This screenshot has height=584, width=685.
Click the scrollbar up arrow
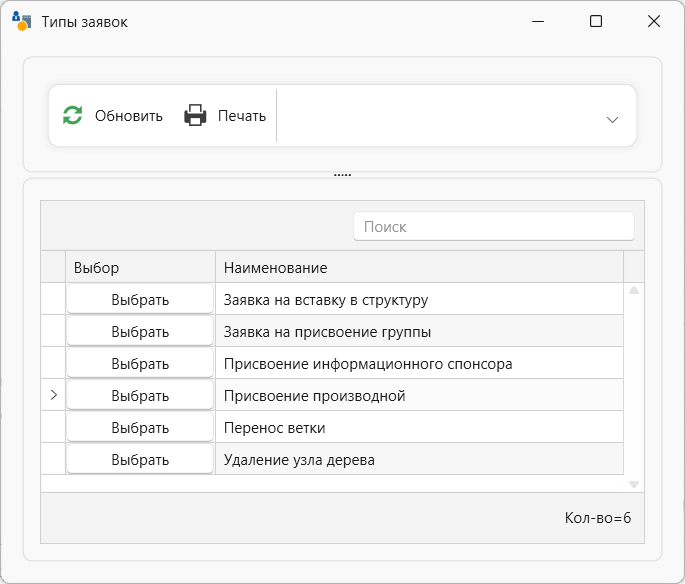coord(634,290)
